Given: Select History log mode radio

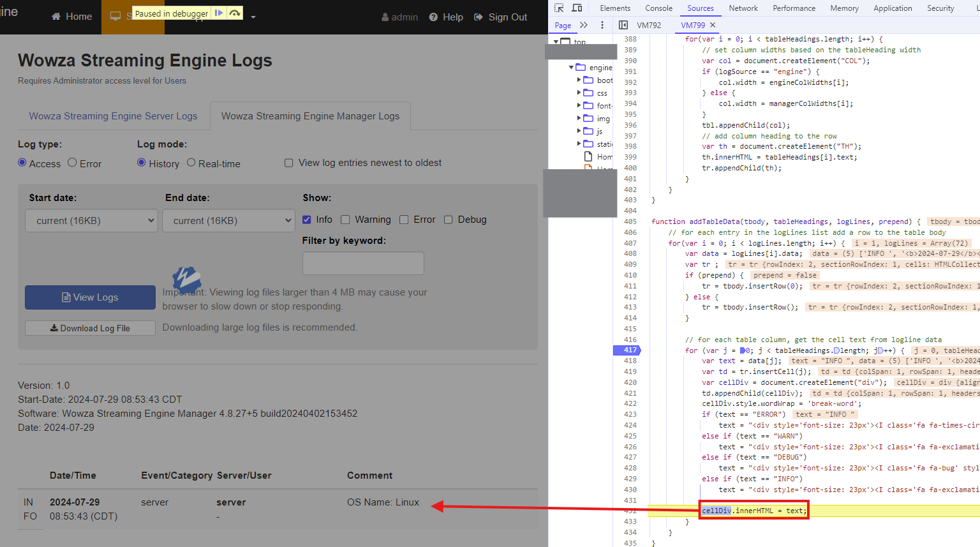Looking at the screenshot, I should click(142, 163).
